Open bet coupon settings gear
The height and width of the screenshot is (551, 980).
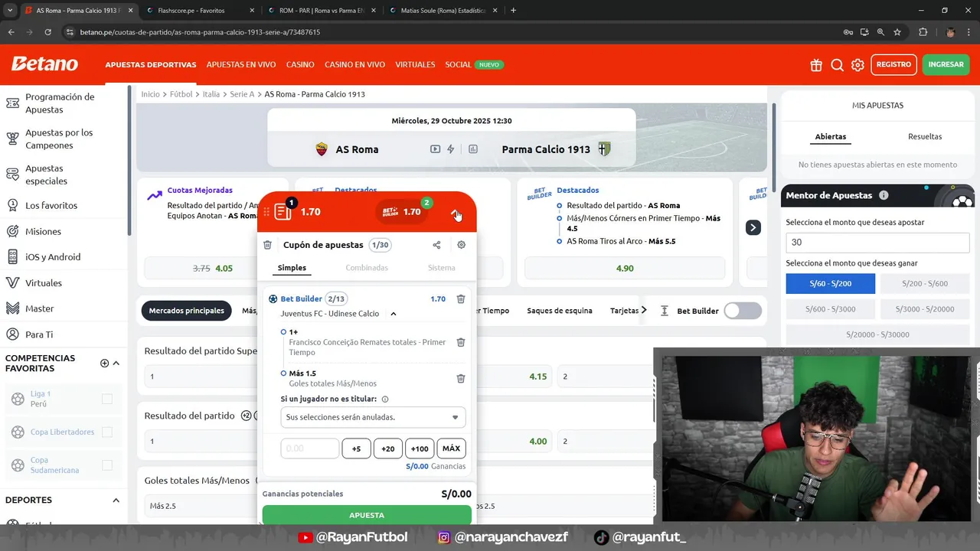(462, 245)
